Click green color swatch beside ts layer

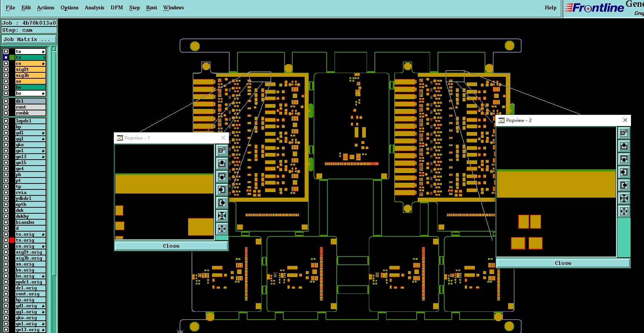tap(12, 57)
